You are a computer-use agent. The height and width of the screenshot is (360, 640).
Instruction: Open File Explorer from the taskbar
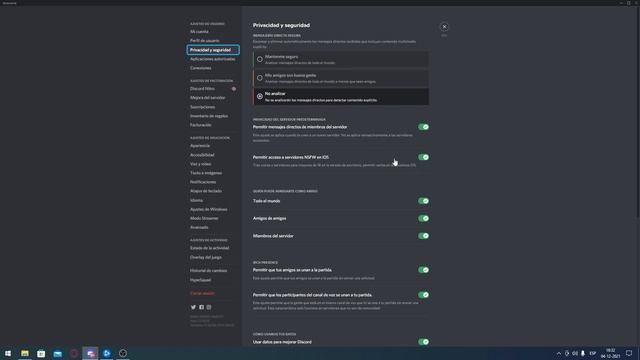pos(25,353)
